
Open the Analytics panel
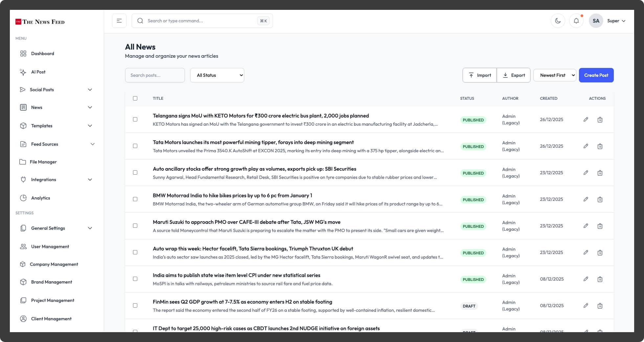click(41, 198)
